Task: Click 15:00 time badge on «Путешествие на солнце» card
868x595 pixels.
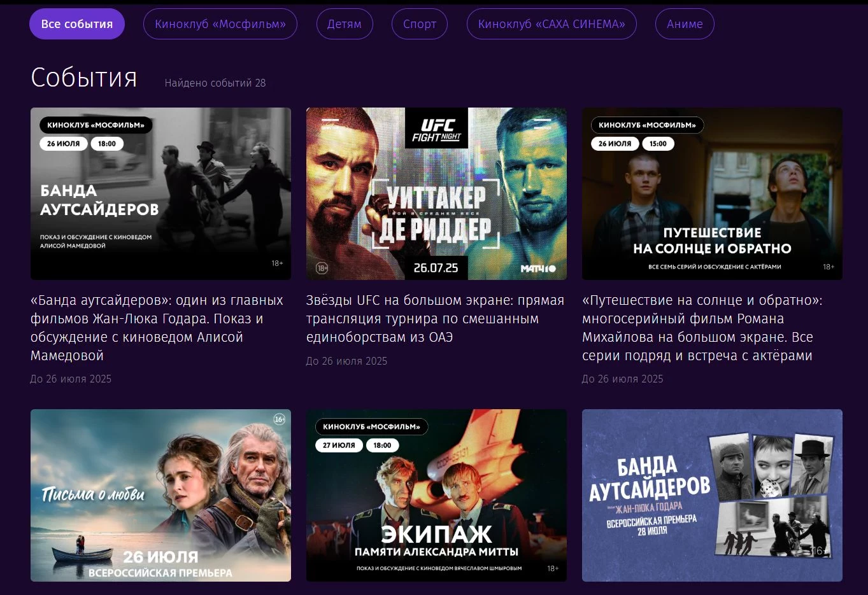Action: [x=658, y=144]
